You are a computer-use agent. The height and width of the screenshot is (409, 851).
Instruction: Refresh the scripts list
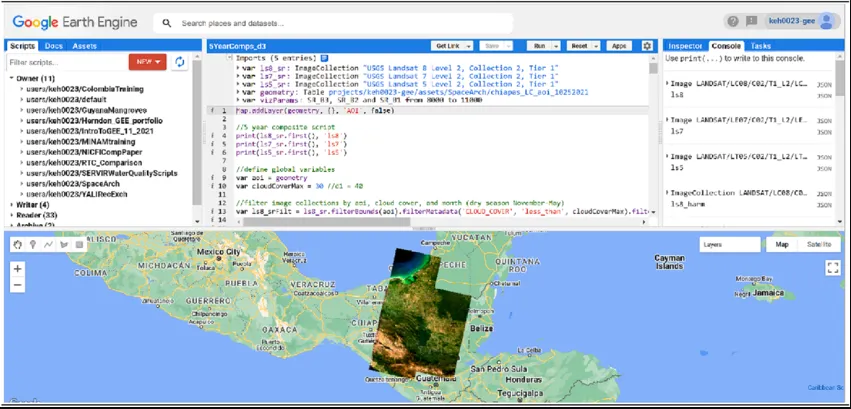point(180,62)
